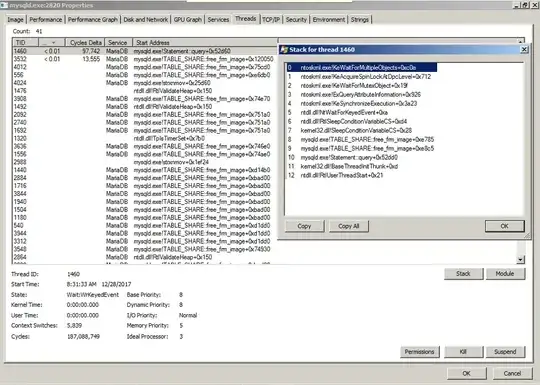Select thread row with TID 2988

tap(145, 162)
